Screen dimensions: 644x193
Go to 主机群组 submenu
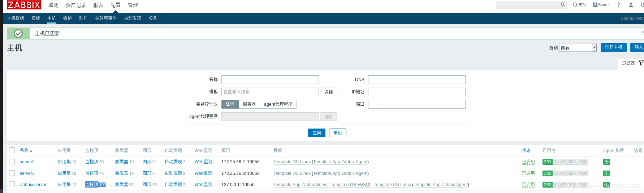[16, 18]
